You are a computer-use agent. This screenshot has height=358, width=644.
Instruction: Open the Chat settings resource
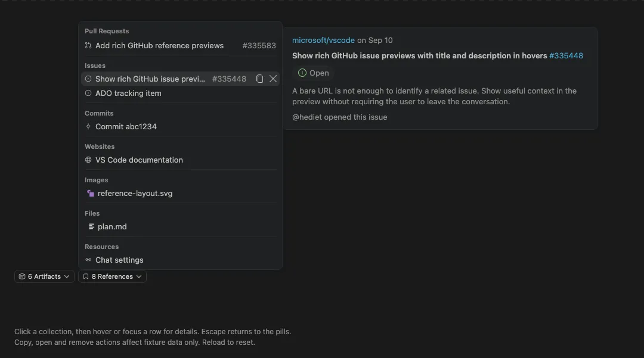[x=180, y=260]
